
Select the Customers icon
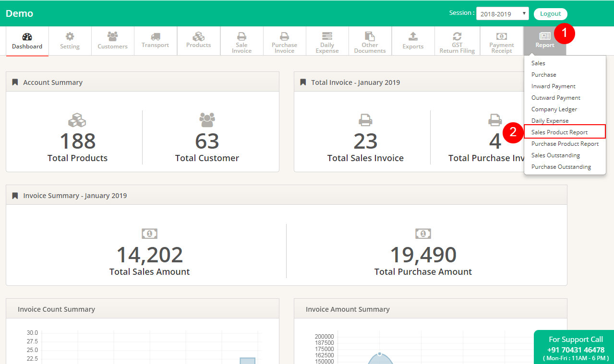pos(112,41)
